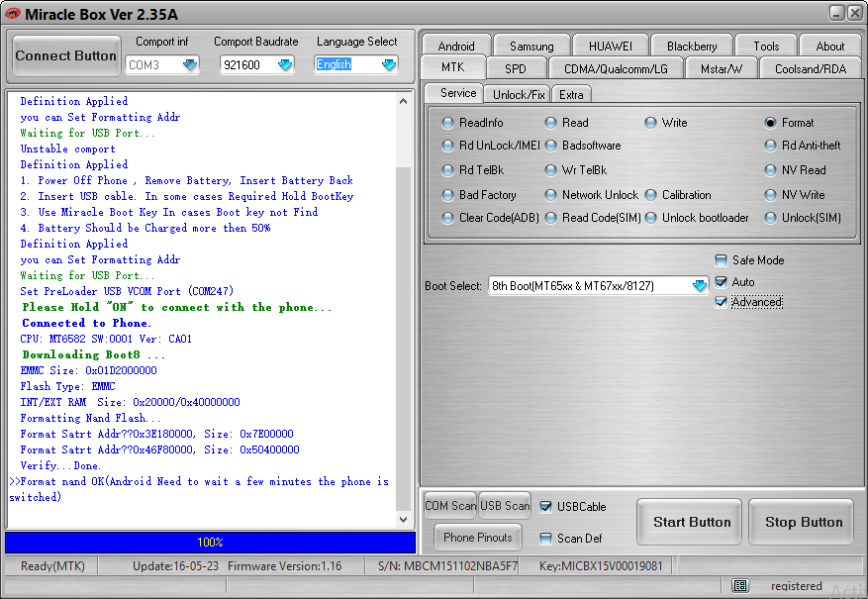Enable the Scan Def checkbox

(x=545, y=538)
